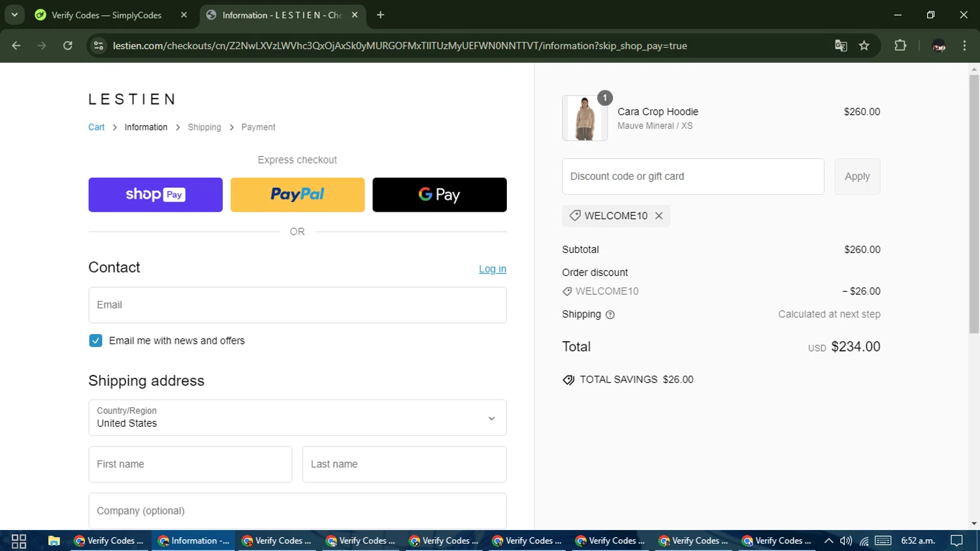Image resolution: width=980 pixels, height=551 pixels.
Task: Uncheck Email me with news and offers
Action: [x=95, y=341]
